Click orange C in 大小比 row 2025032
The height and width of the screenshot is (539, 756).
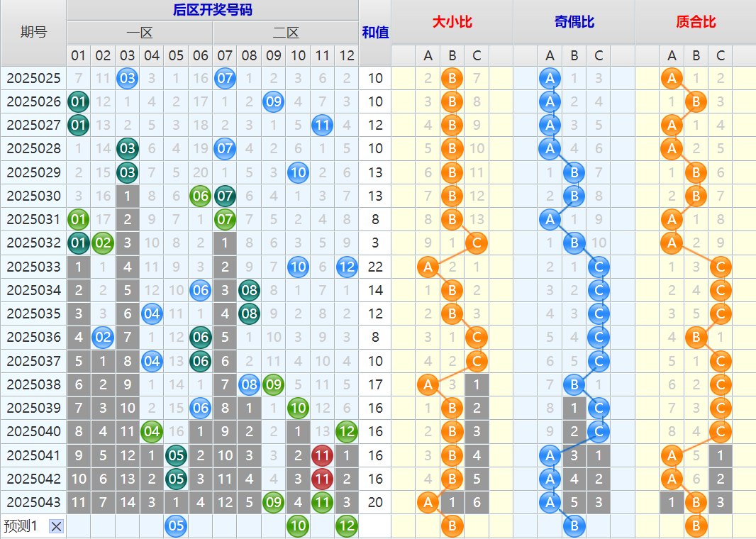(x=477, y=243)
